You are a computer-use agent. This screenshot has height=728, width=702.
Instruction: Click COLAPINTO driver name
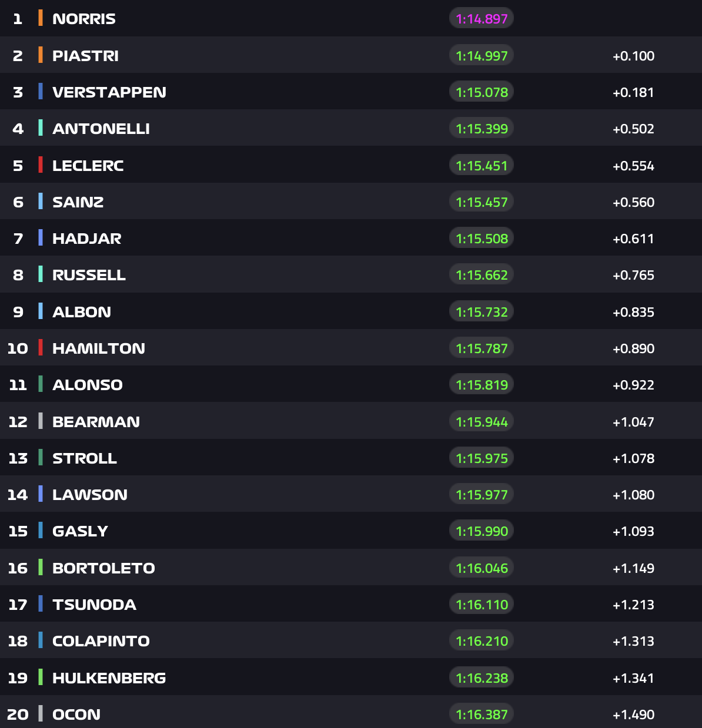click(101, 641)
